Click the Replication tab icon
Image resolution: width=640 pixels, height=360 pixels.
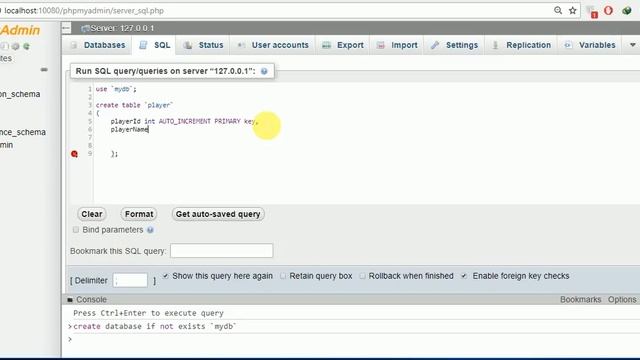495,45
